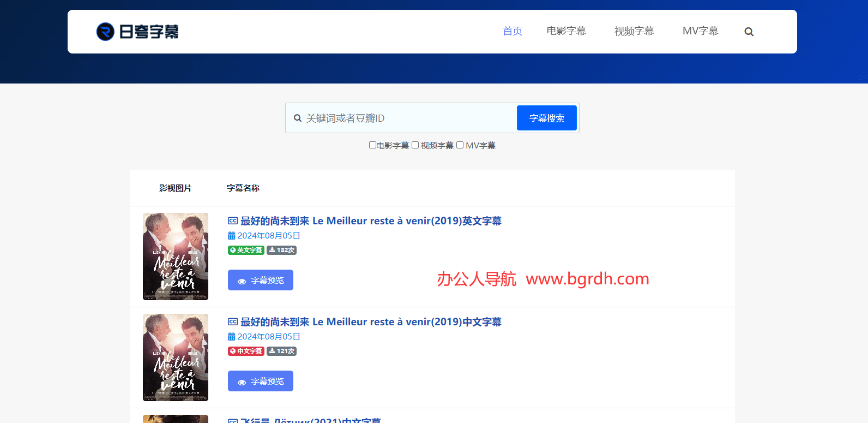Check the MV字幕 checkbox filter
Viewport: 868px width, 423px height.
coord(460,145)
